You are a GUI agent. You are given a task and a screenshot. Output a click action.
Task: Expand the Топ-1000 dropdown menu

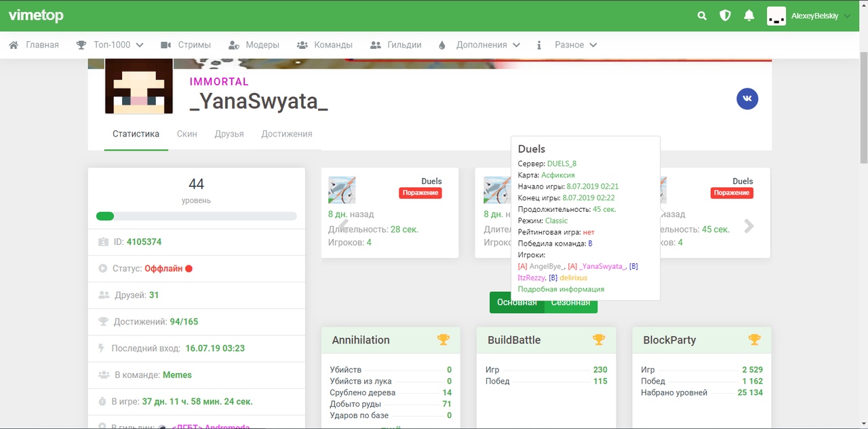110,45
